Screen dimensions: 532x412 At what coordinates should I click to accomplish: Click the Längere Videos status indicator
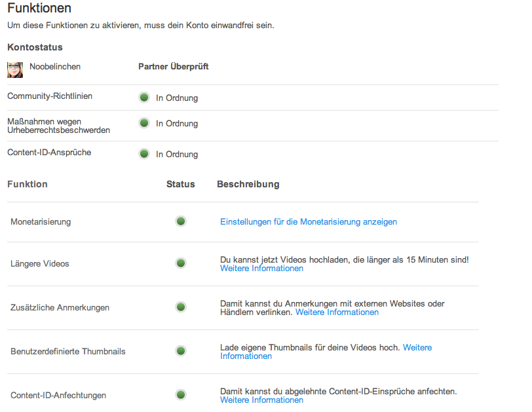coord(181,263)
